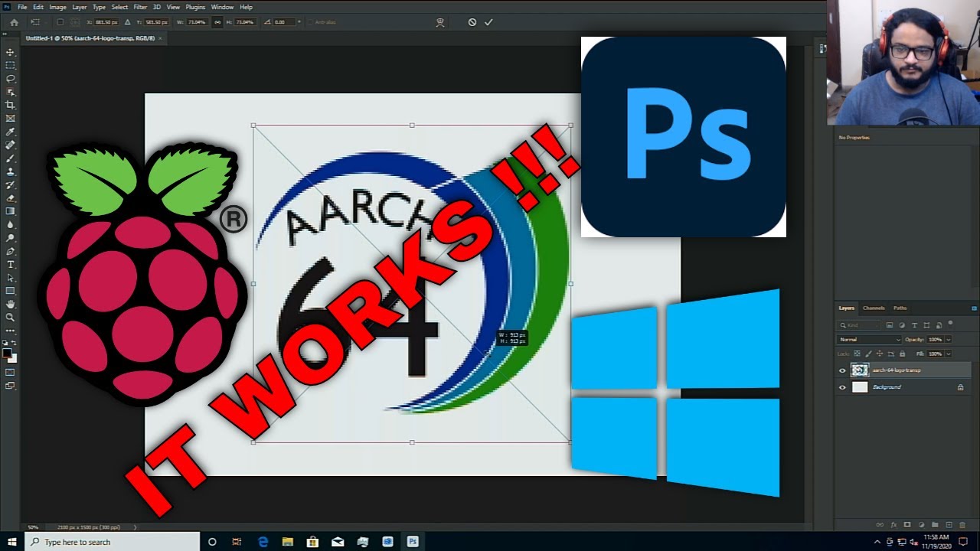Select the Move tool

11,52
